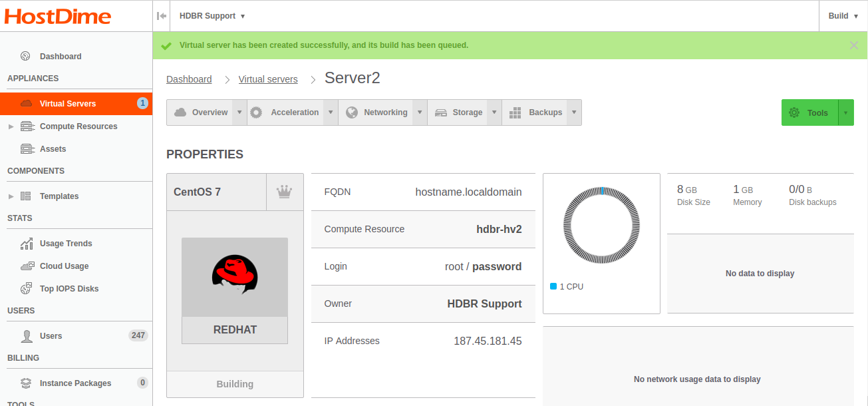Open Assets in the sidebar

(53, 149)
